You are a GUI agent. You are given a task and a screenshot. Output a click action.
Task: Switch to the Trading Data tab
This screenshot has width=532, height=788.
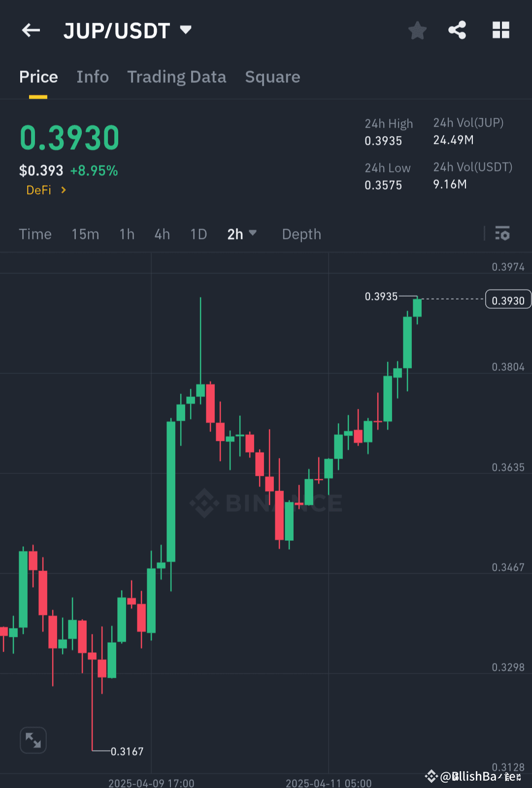[x=176, y=77]
